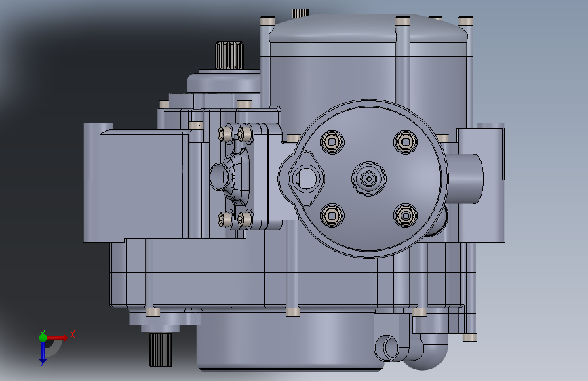Select the oval flange bore beside the round cover

pos(306,179)
